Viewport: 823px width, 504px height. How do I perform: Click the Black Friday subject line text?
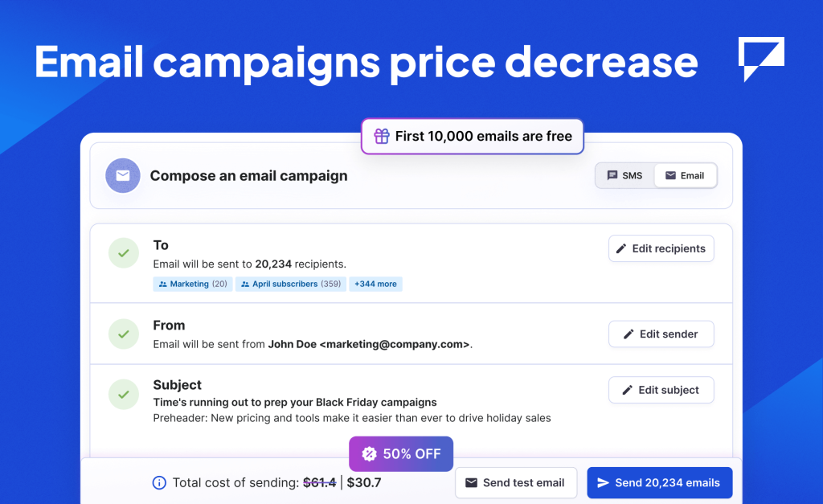pyautogui.click(x=295, y=402)
